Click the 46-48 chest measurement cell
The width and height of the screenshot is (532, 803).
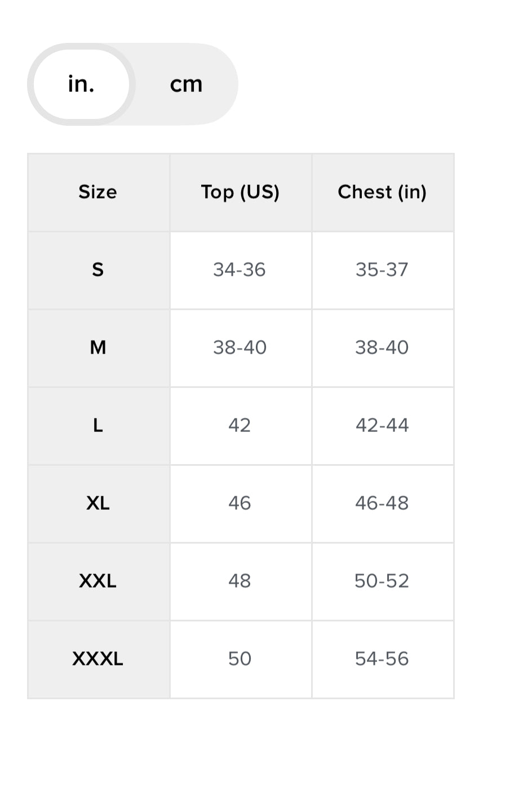[x=382, y=504]
